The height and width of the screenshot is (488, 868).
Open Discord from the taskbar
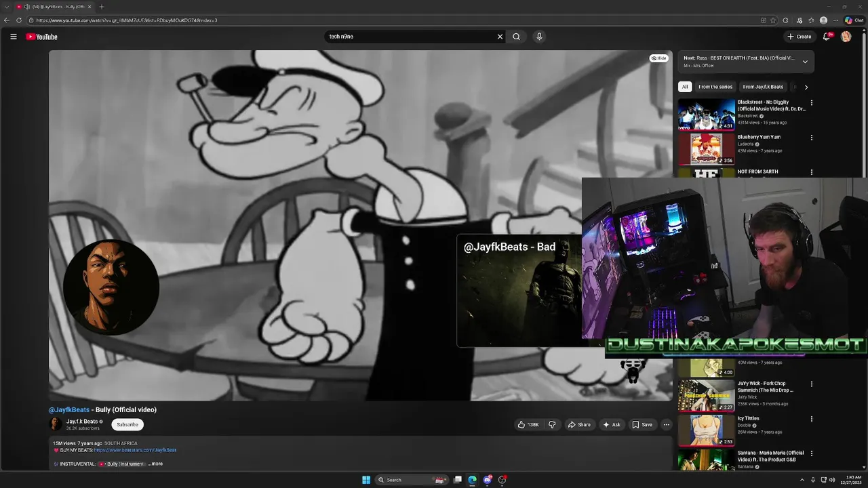pyautogui.click(x=487, y=480)
